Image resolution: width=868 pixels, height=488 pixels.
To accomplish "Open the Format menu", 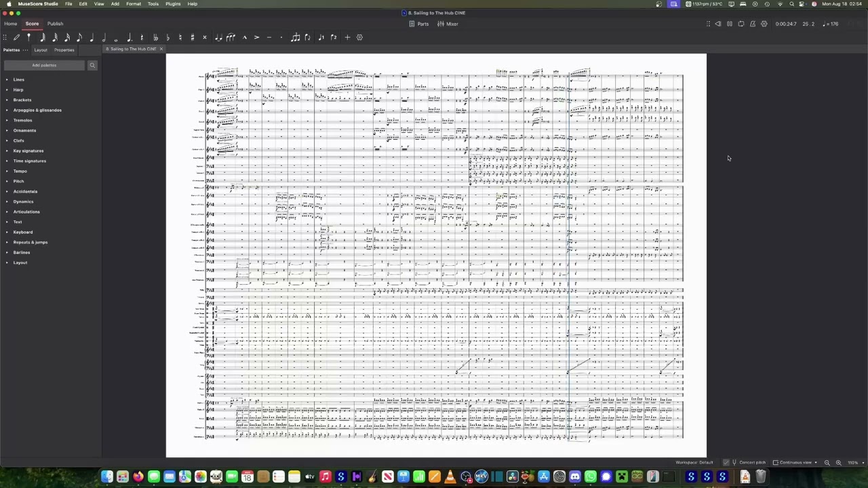I will (134, 4).
